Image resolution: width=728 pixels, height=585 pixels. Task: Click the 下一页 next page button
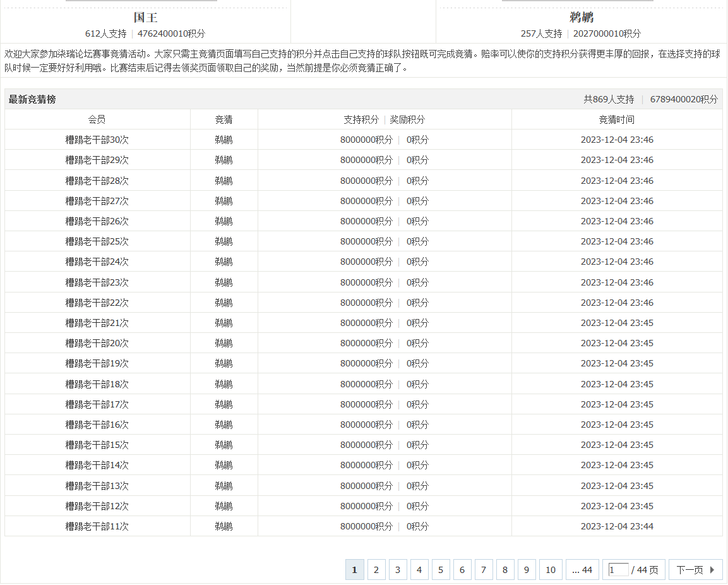[695, 569]
